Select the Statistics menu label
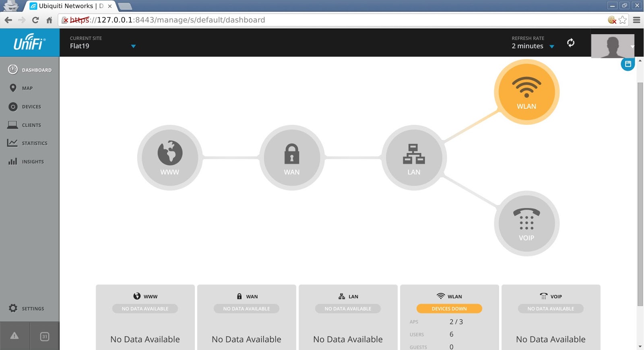Viewport: 644px width, 350px height. pos(35,143)
